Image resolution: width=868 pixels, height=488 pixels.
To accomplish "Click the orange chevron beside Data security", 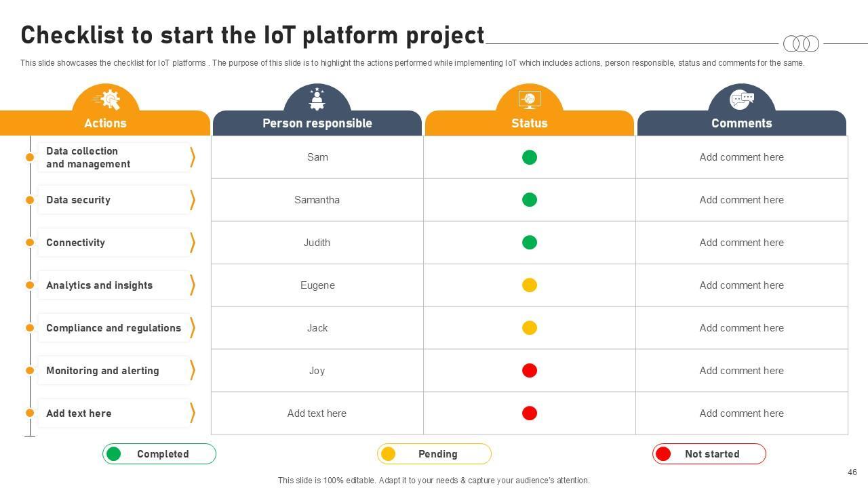I will (x=193, y=200).
